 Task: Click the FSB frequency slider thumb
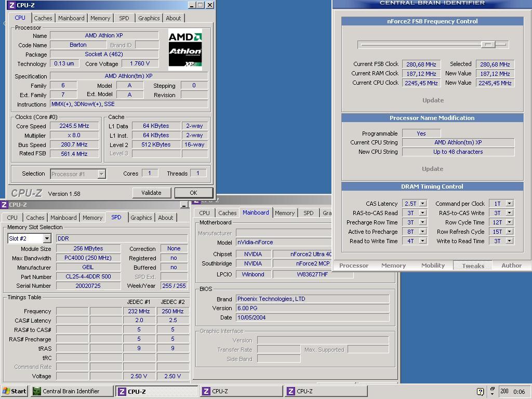(x=488, y=45)
